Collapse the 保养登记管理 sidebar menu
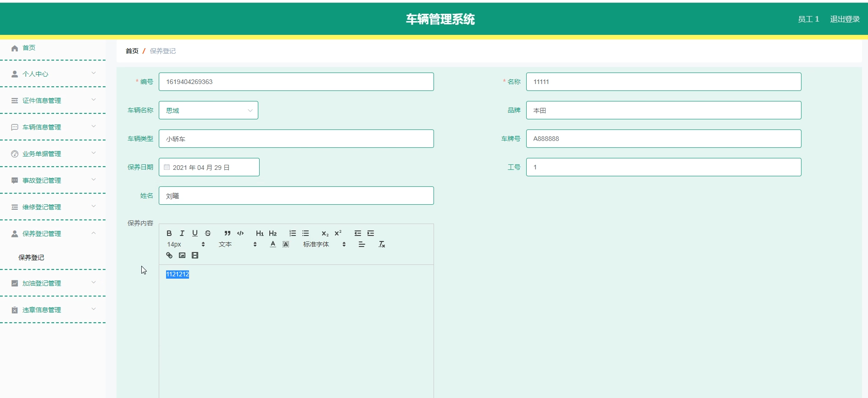This screenshot has width=868, height=398. point(53,234)
